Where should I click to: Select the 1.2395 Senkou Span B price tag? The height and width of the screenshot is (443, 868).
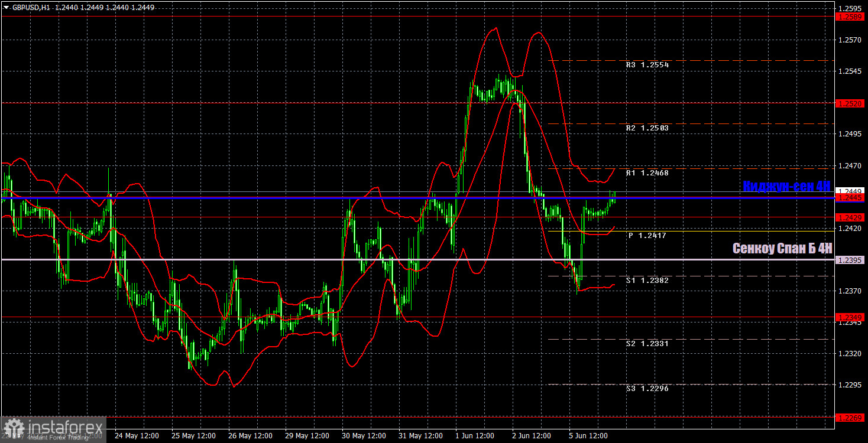[x=850, y=260]
